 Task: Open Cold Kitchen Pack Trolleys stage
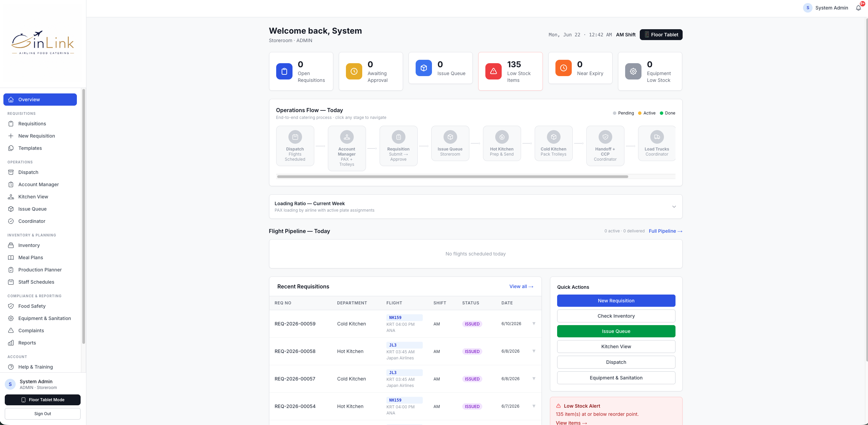[x=553, y=143]
